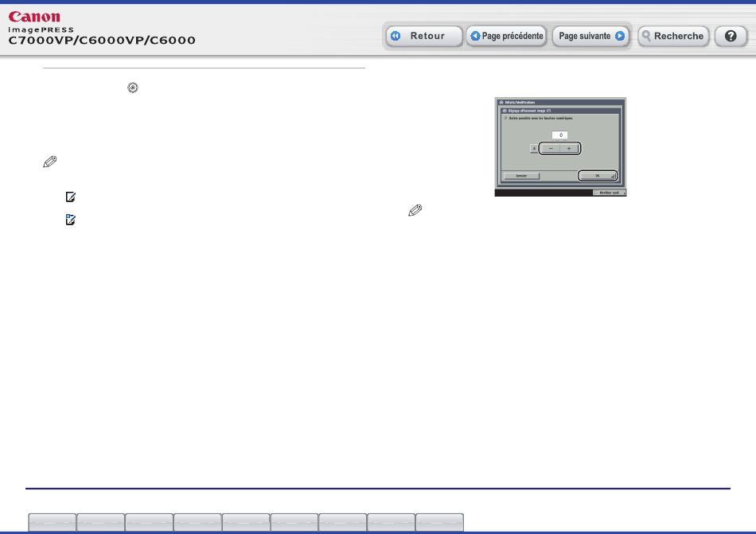The width and height of the screenshot is (756, 534).
Task: Click the plain memo note icon
Action: 70,197
